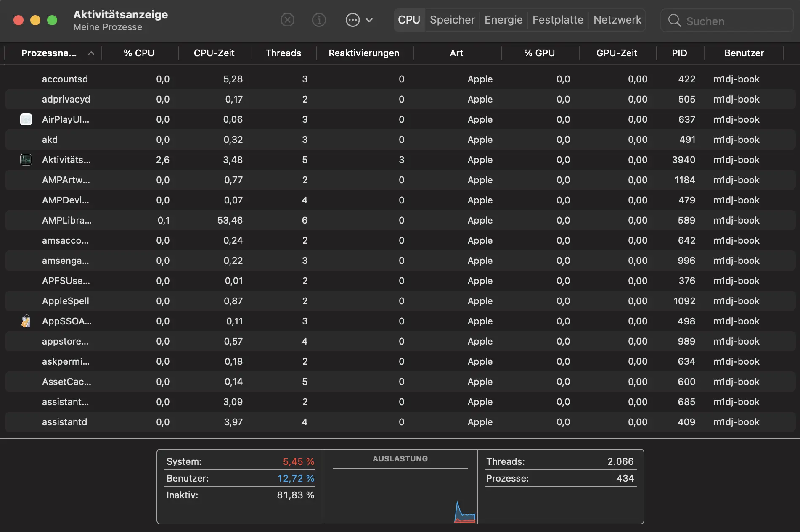Click the AirPlayUI process icon
Viewport: 800px width, 532px height.
pyautogui.click(x=26, y=119)
